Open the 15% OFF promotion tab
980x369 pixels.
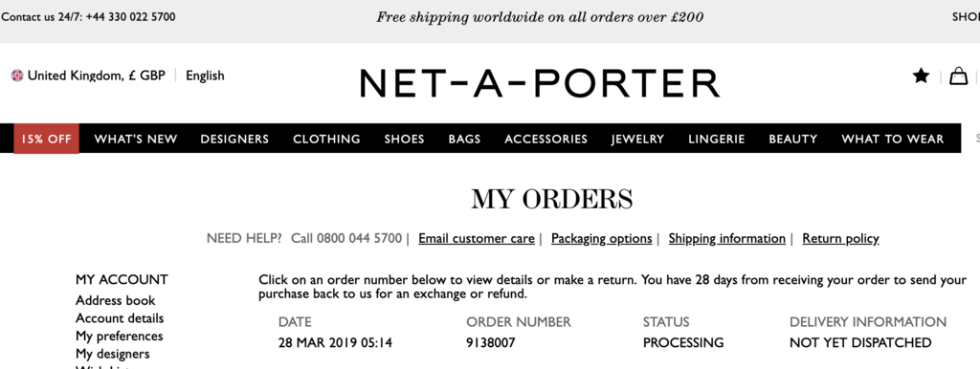pyautogui.click(x=46, y=139)
